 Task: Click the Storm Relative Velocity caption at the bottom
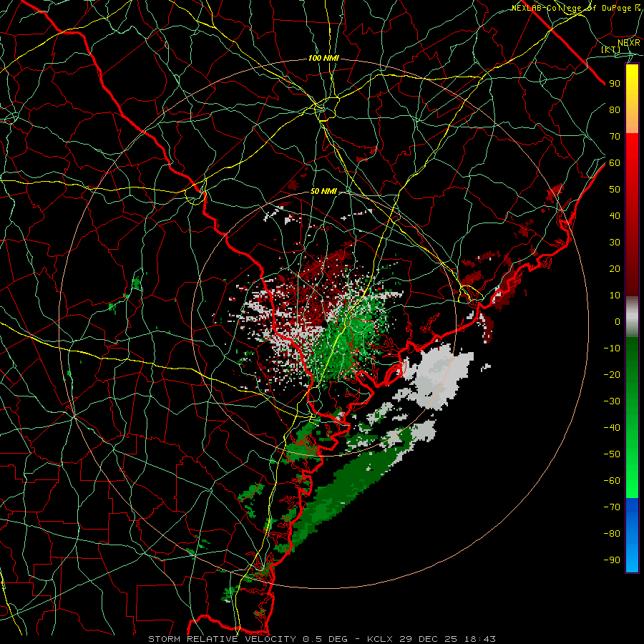[x=321, y=639]
